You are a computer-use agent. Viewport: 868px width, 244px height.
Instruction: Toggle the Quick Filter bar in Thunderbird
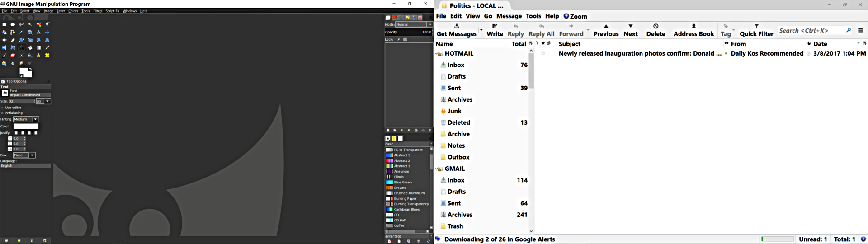(756, 30)
